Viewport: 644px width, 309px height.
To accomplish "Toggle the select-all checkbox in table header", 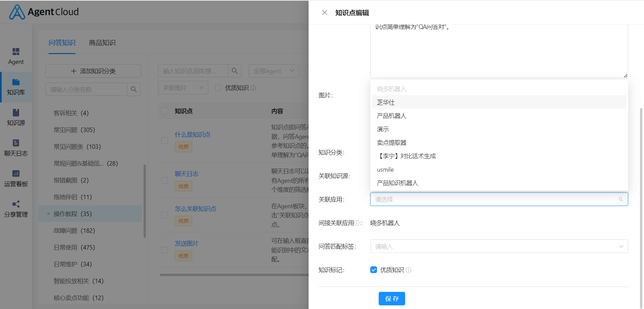I will click(165, 111).
